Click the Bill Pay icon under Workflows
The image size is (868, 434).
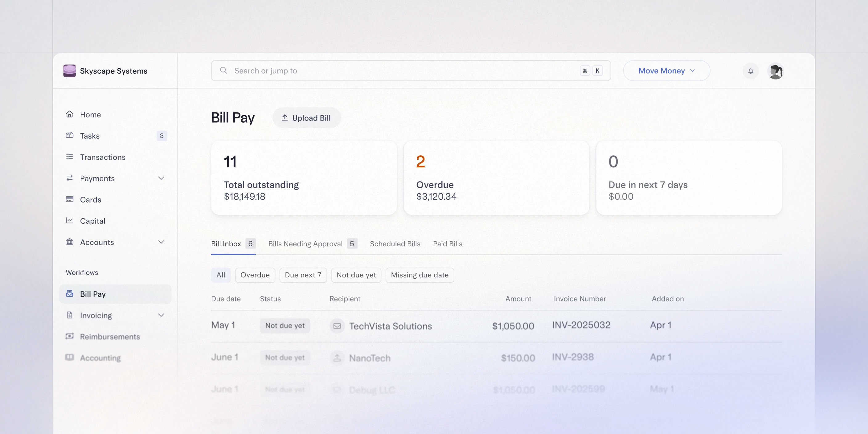[x=69, y=293]
